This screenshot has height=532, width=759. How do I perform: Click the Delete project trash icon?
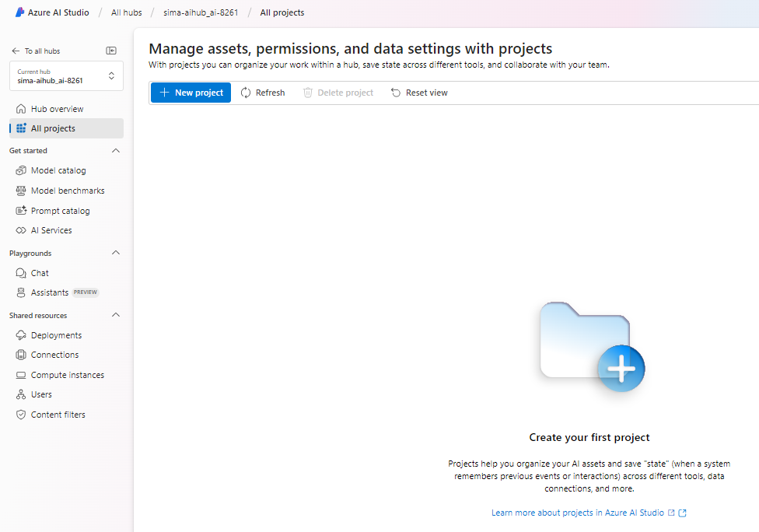(x=308, y=93)
